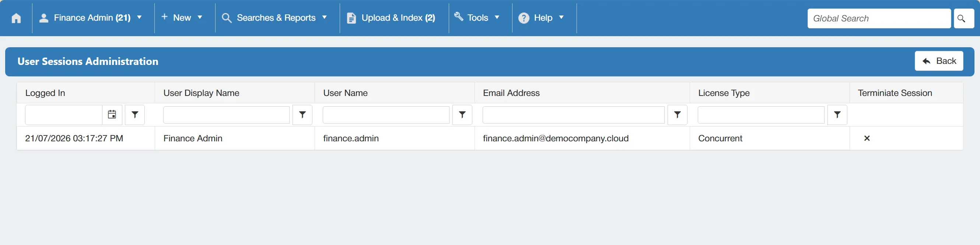Open the Tools menu
The height and width of the screenshot is (245, 980).
(477, 18)
